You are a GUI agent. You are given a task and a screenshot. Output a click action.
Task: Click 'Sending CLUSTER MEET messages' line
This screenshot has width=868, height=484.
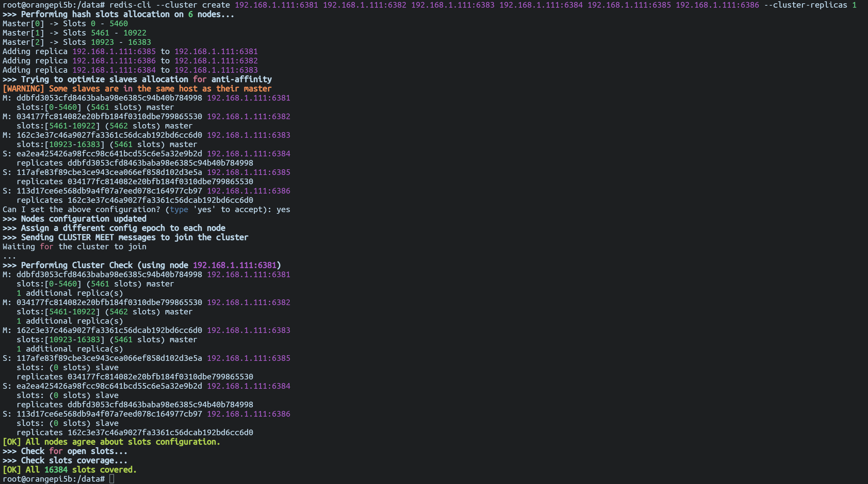tap(125, 237)
